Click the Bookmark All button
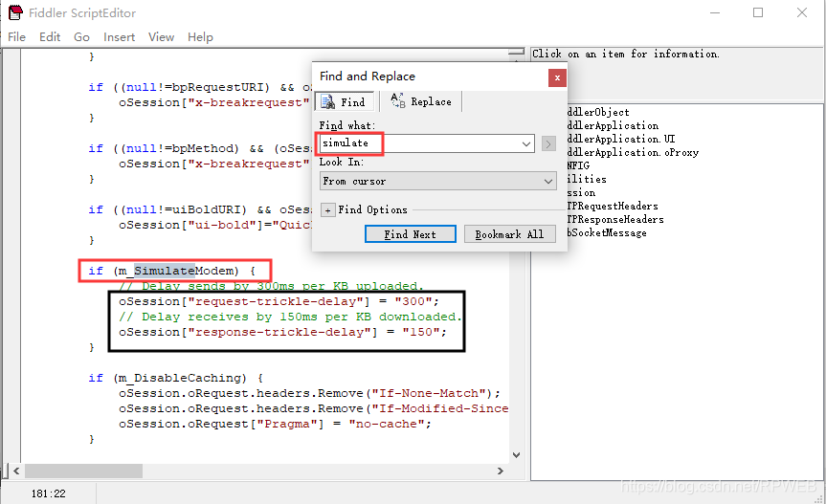Viewport: 826px width, 504px height. pos(509,234)
